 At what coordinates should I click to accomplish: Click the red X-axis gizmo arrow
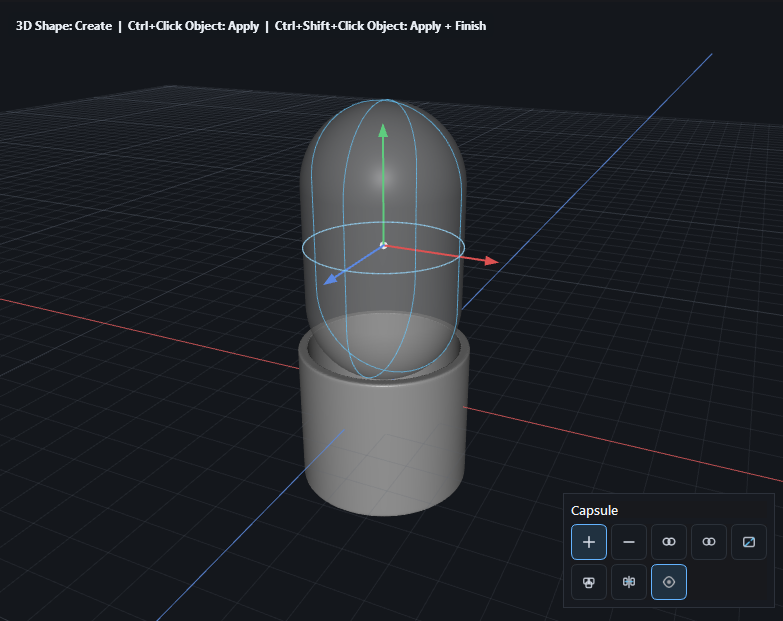click(x=491, y=261)
